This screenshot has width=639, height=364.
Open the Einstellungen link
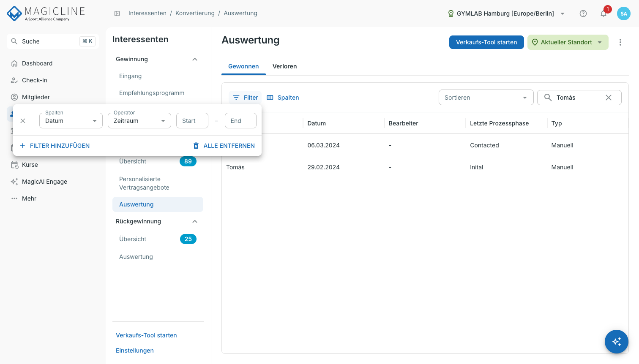tap(135, 350)
